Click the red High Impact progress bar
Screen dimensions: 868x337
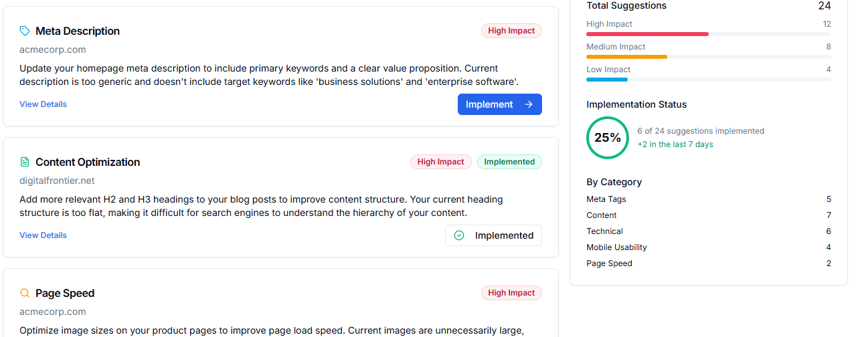[x=647, y=34]
